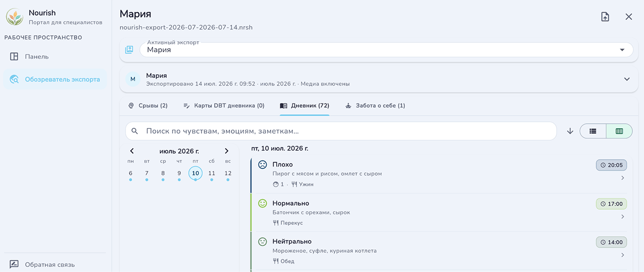Click the Nourish logo icon
Viewport: 644px width, 272px height.
[x=14, y=17]
